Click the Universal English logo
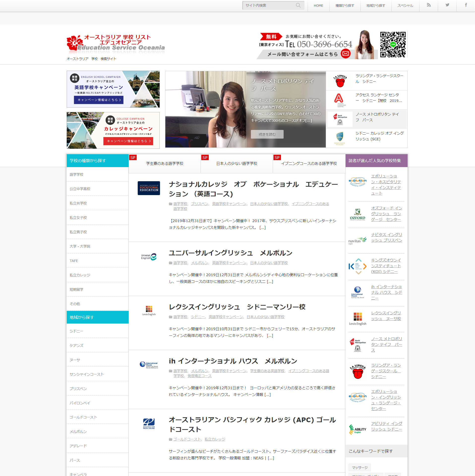This screenshot has width=475, height=476. click(149, 257)
